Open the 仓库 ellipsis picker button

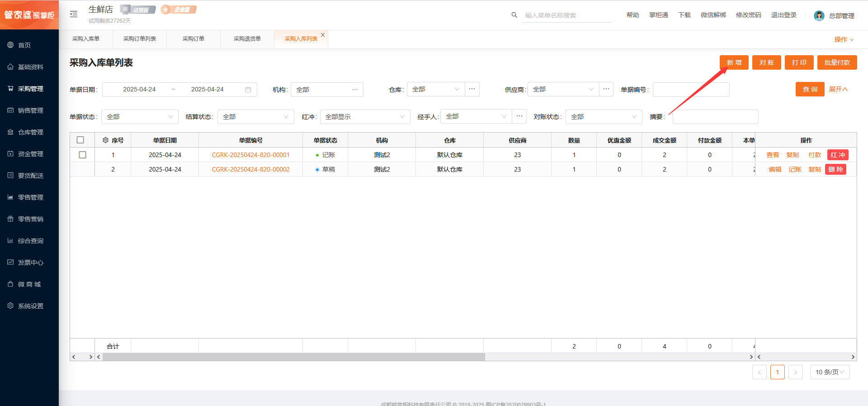click(x=472, y=89)
